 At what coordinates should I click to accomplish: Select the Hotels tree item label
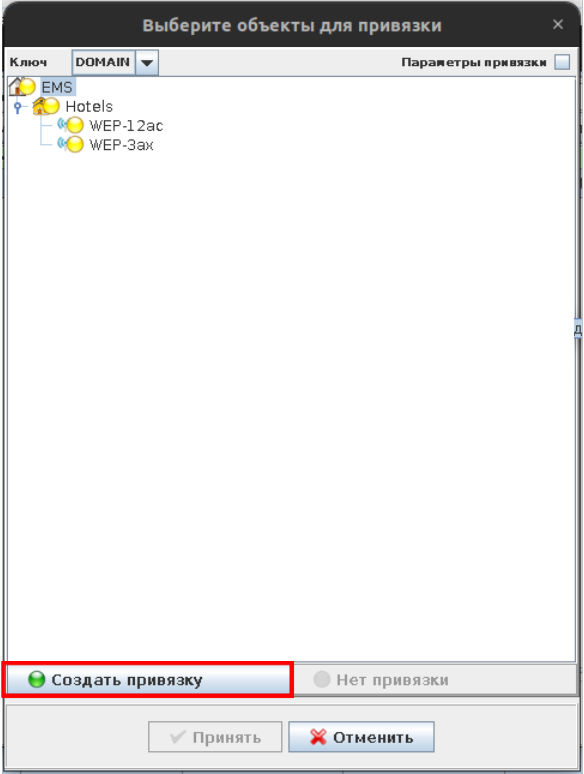89,106
